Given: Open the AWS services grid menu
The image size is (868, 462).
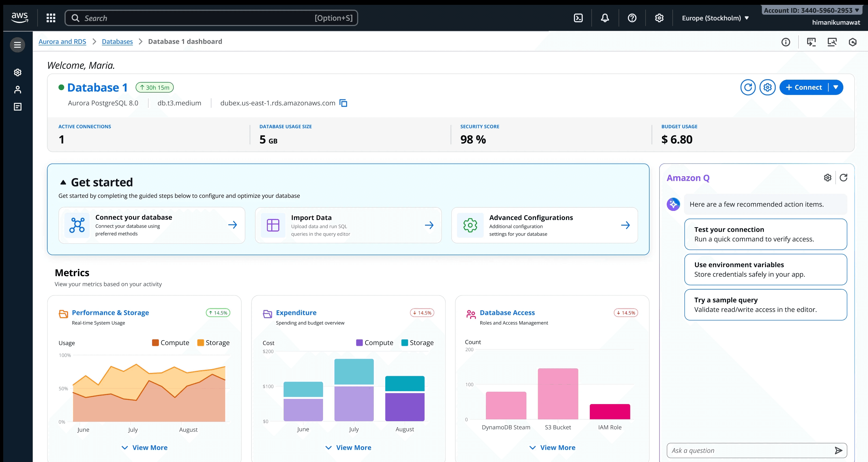Looking at the screenshot, I should pos(51,18).
